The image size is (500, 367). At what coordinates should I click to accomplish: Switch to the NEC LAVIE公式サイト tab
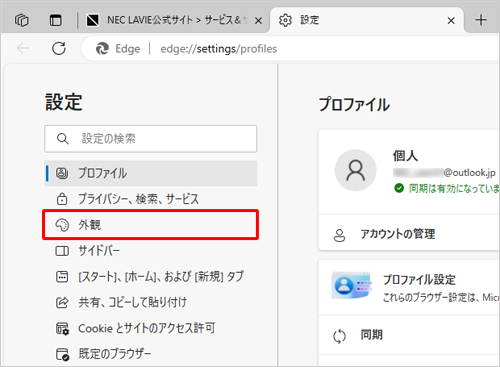[x=173, y=20]
